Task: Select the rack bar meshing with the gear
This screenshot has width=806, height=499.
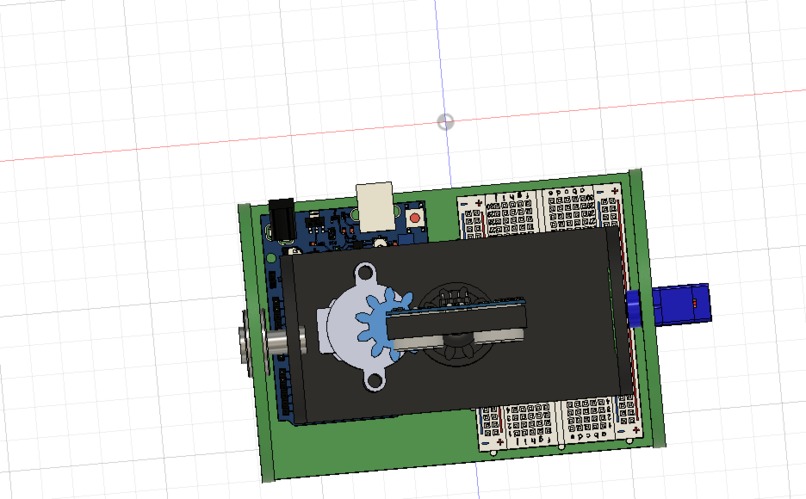Action: 455,322
